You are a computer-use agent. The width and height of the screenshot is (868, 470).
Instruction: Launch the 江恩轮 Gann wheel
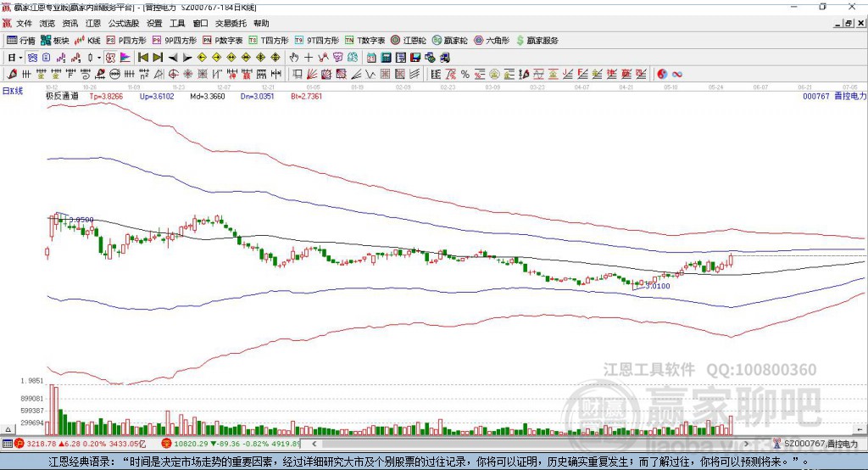coord(409,41)
